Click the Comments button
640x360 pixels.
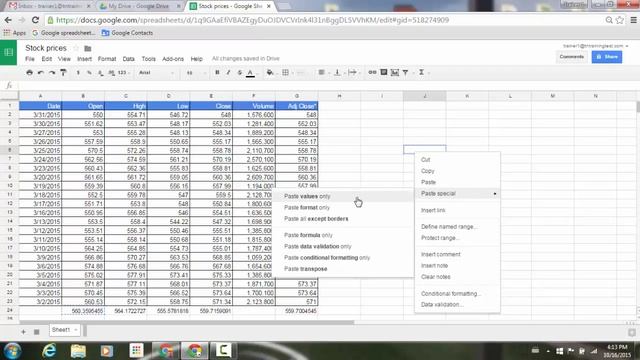(x=571, y=57)
